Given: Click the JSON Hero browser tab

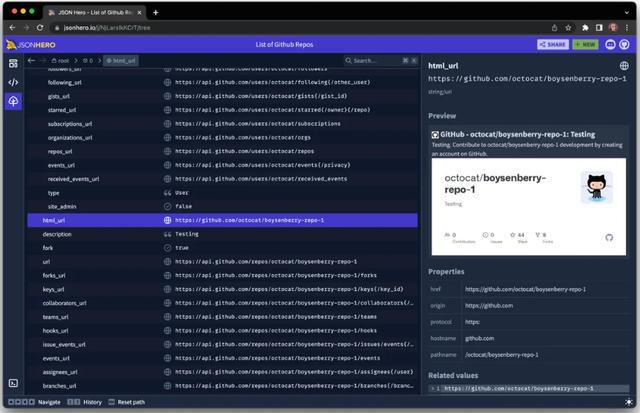Looking at the screenshot, I should [95, 12].
